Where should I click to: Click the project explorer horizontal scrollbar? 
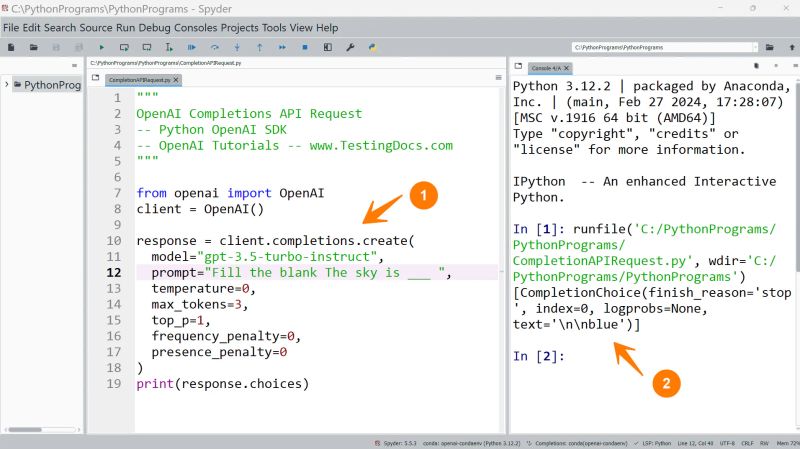pos(41,430)
